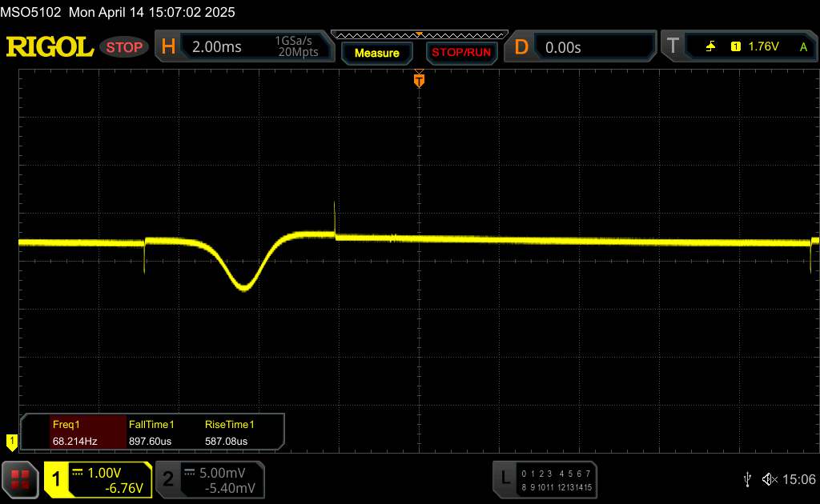Click the waveform memory position bar
This screenshot has width=820, height=504.
(419, 34)
